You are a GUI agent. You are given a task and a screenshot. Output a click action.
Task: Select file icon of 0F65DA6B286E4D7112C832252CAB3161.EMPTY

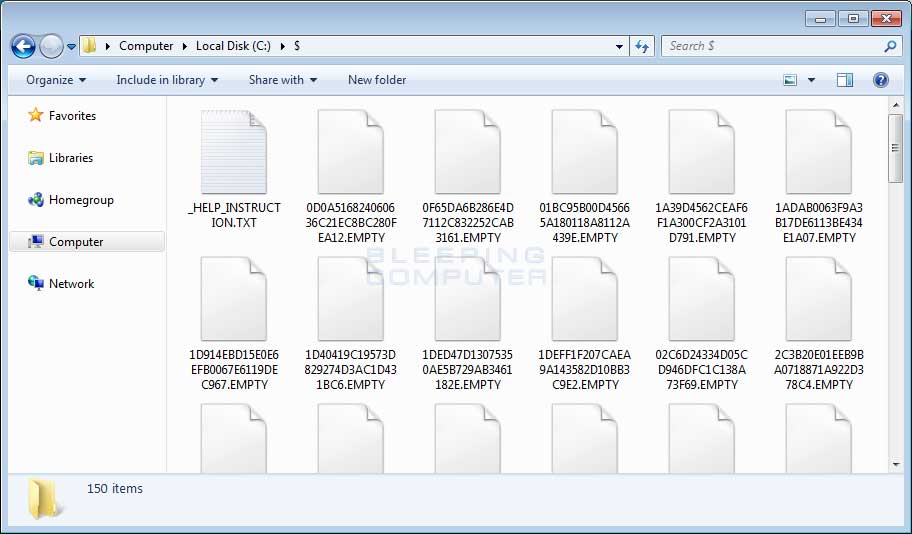468,152
